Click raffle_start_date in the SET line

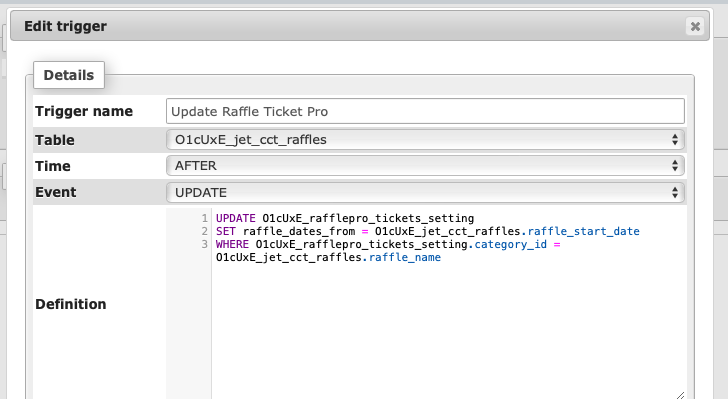(584, 231)
